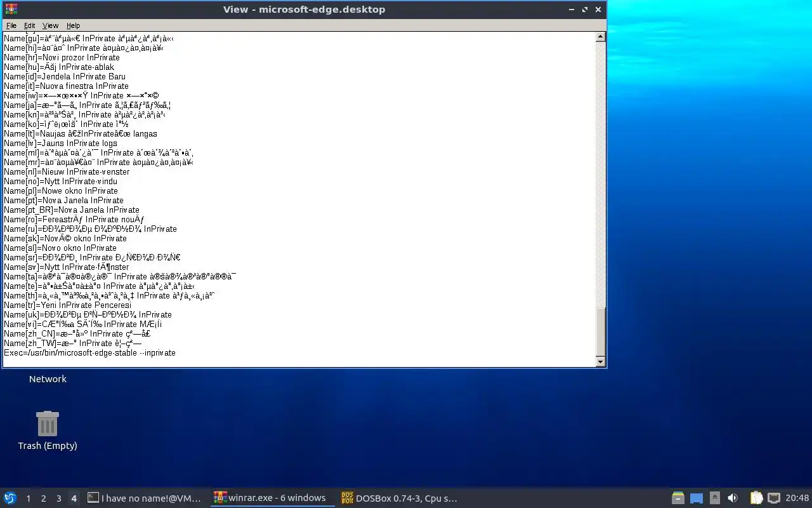Click the 'Name[sl]=Novo okno InPrivate' line
812x508 pixels.
pos(60,248)
